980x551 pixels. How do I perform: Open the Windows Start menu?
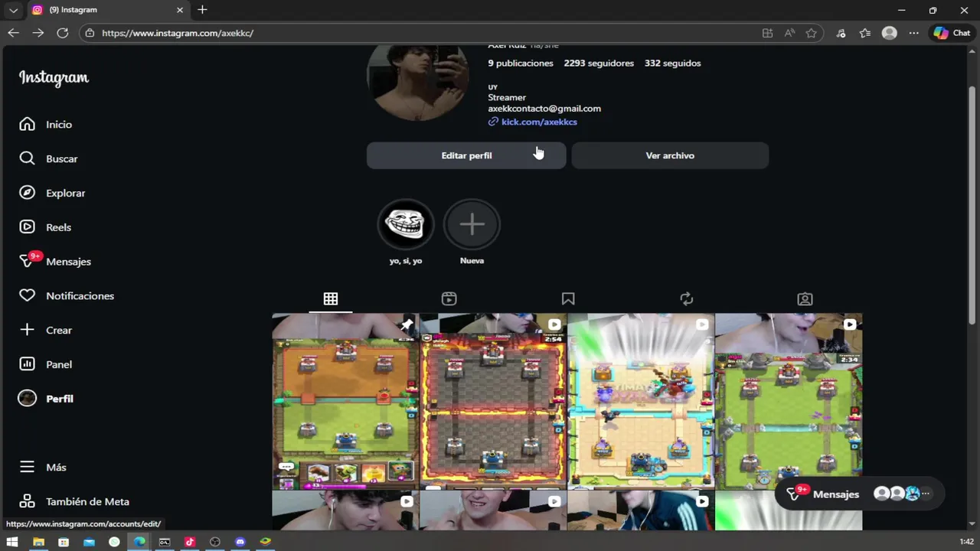click(12, 542)
